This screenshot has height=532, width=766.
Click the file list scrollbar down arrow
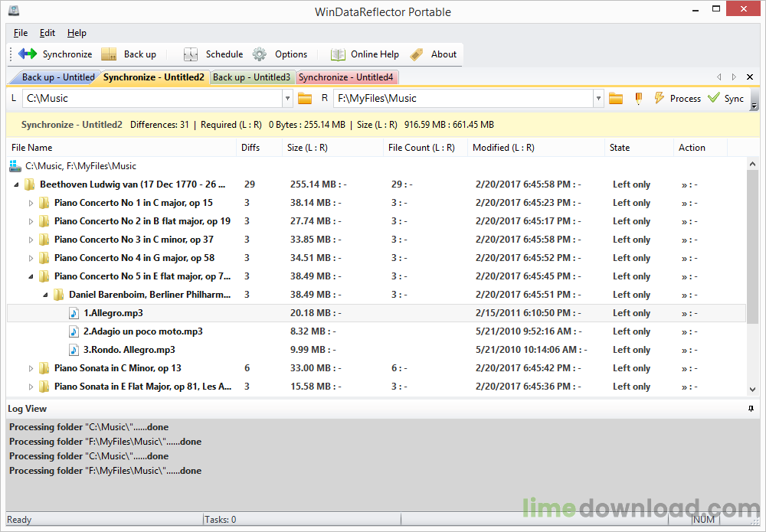[752, 389]
